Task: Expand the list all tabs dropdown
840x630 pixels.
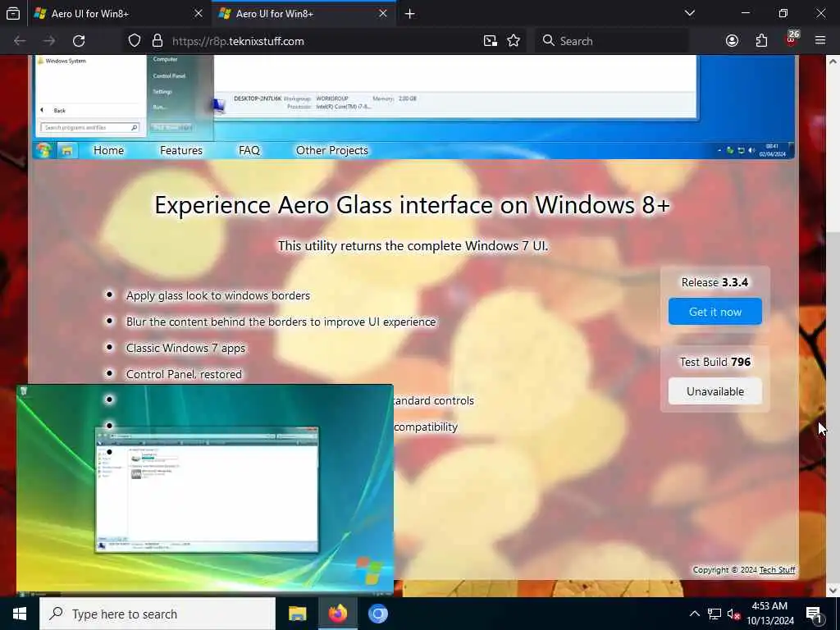Action: (x=690, y=13)
